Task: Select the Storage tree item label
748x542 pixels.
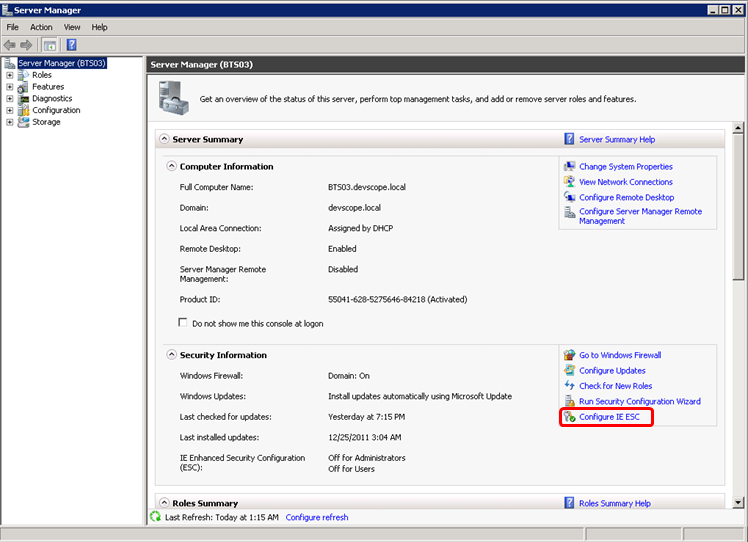Action: click(x=46, y=122)
